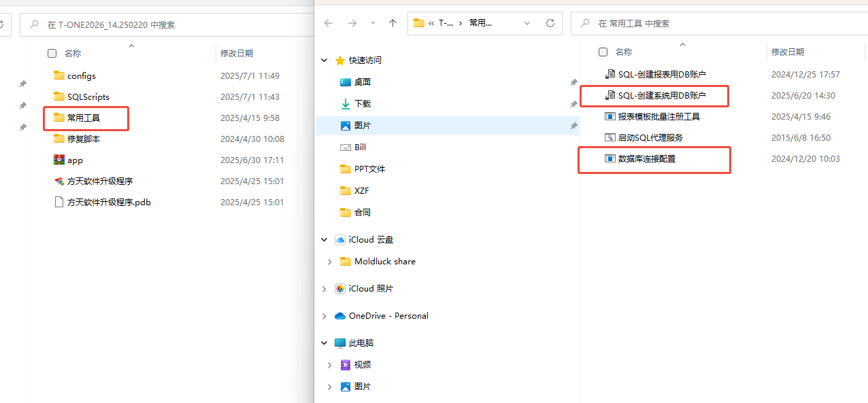Screen dimensions: 868x403
Task: Click the 2025/6/30 17:11 date cell
Action: pyautogui.click(x=252, y=160)
